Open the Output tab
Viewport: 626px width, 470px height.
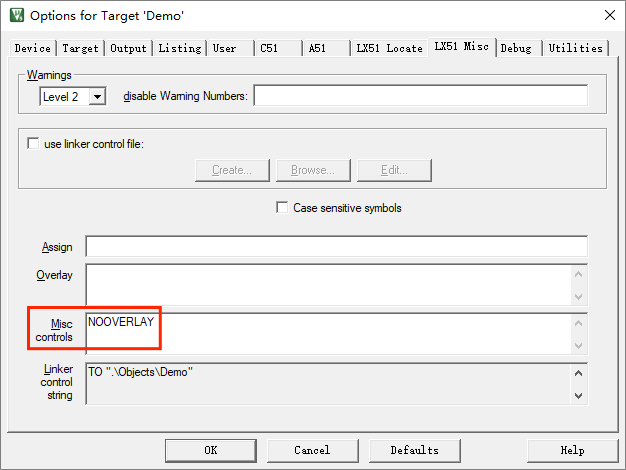coord(128,48)
